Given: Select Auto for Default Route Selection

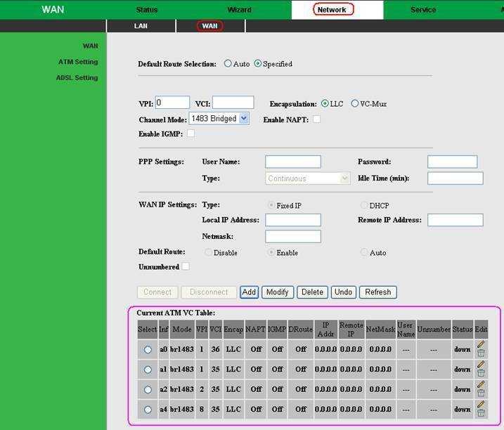Looking at the screenshot, I should pos(228,64).
